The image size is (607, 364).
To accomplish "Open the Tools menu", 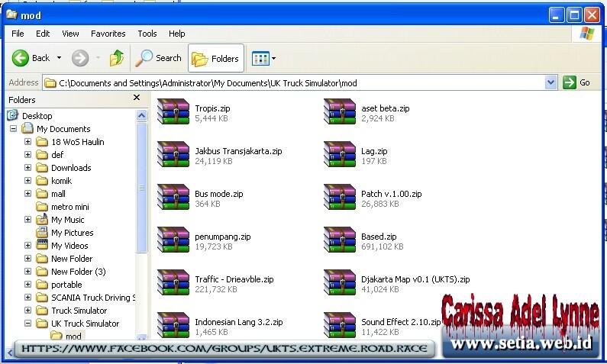I will click(x=147, y=34).
